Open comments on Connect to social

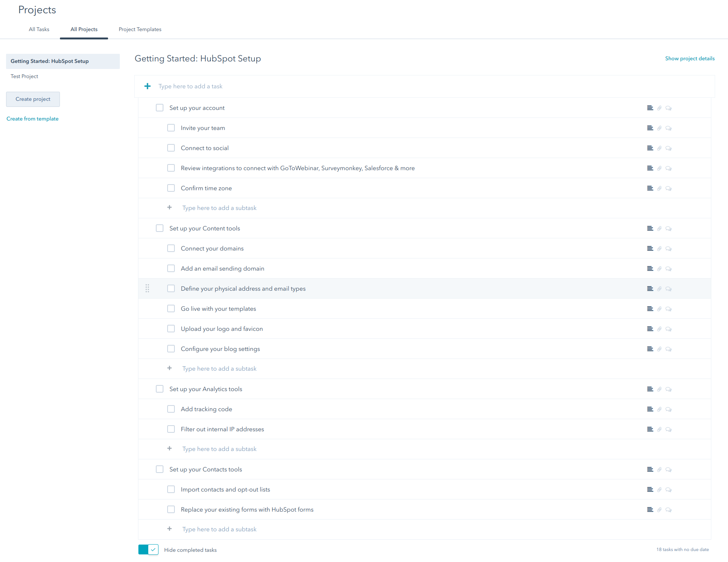pyautogui.click(x=668, y=148)
